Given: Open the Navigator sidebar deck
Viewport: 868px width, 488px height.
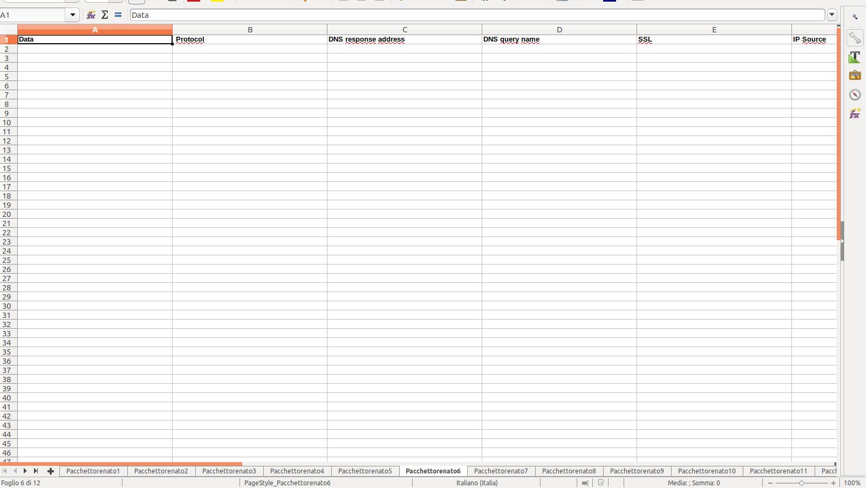Looking at the screenshot, I should [x=855, y=94].
